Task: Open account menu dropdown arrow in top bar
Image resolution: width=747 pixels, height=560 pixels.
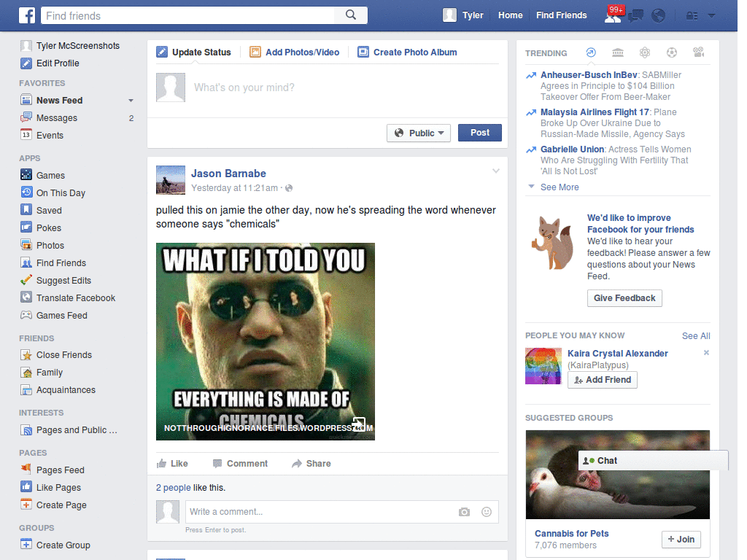Action: click(712, 16)
